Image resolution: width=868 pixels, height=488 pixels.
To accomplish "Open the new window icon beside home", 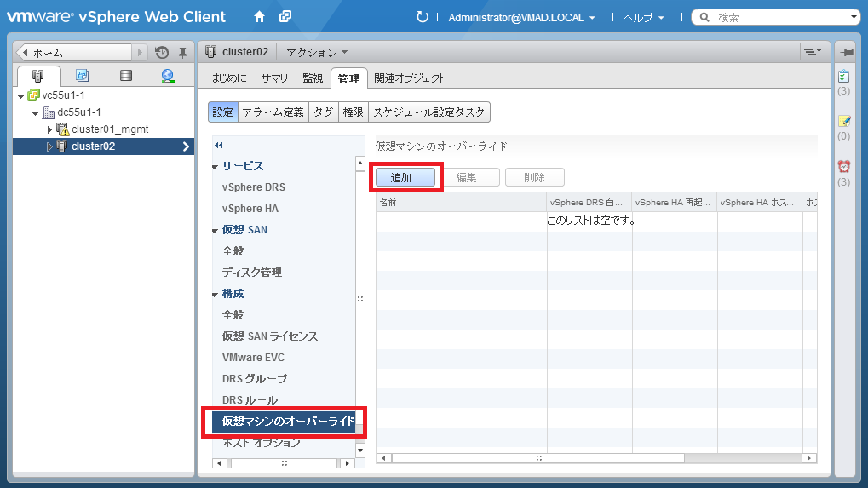I will 285,16.
